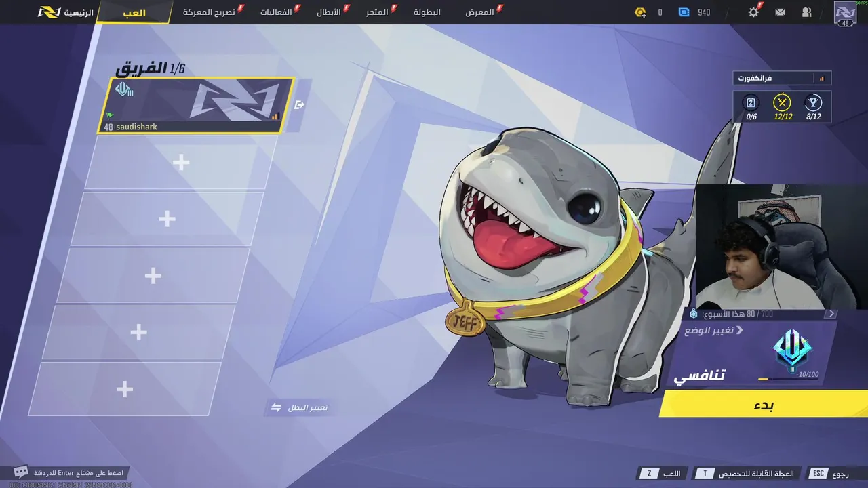Screen dimensions: 868x488
Task: Click the fifth empty team invite slot
Action: (124, 388)
